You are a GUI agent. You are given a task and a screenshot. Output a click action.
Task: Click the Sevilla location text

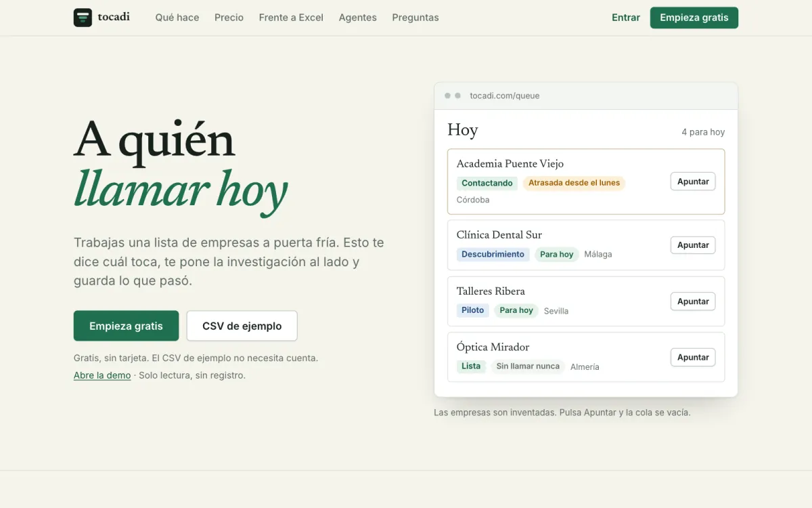pyautogui.click(x=556, y=311)
